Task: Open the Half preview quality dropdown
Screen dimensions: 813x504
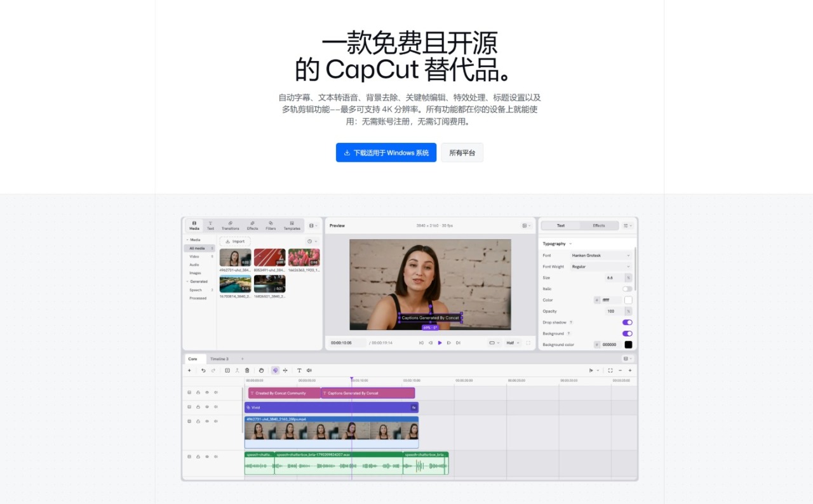Action: [513, 343]
